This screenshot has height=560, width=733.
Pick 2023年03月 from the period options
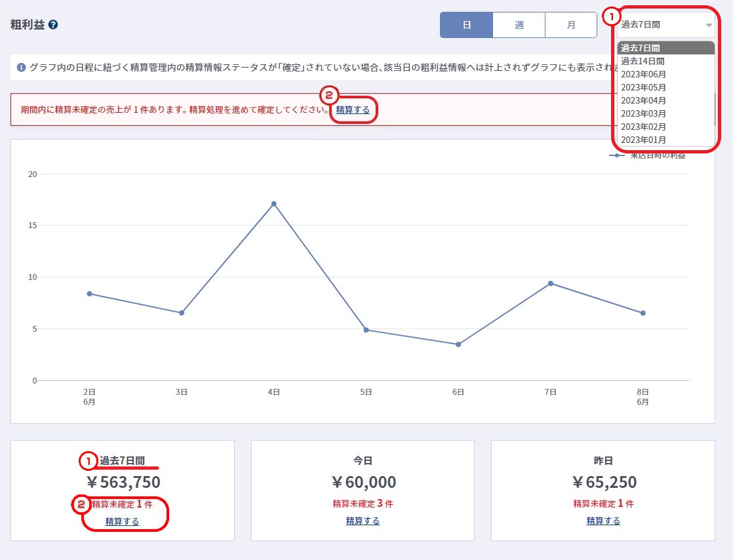(x=644, y=113)
